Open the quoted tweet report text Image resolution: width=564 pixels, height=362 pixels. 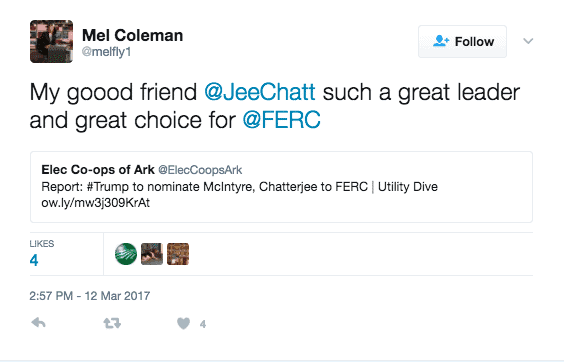point(239,187)
